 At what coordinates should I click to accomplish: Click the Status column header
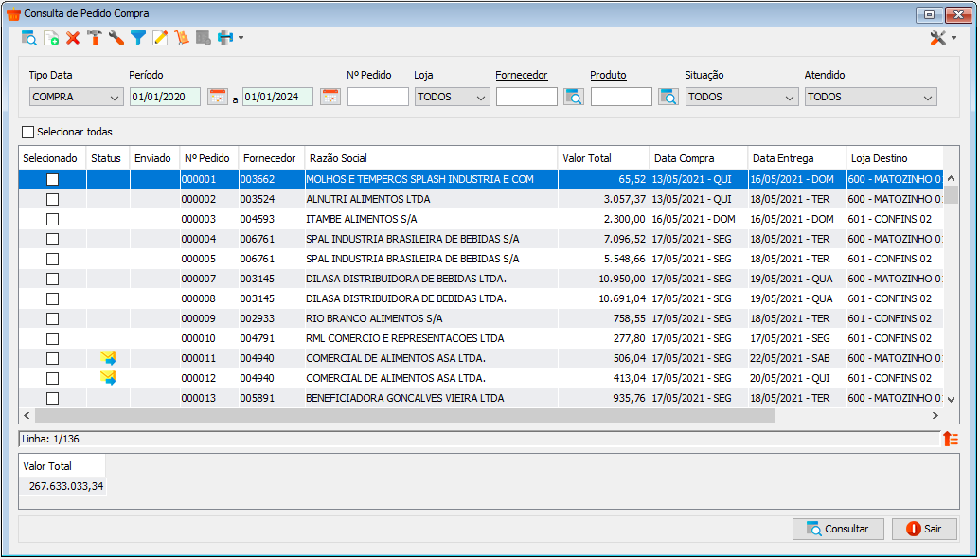pyautogui.click(x=108, y=158)
